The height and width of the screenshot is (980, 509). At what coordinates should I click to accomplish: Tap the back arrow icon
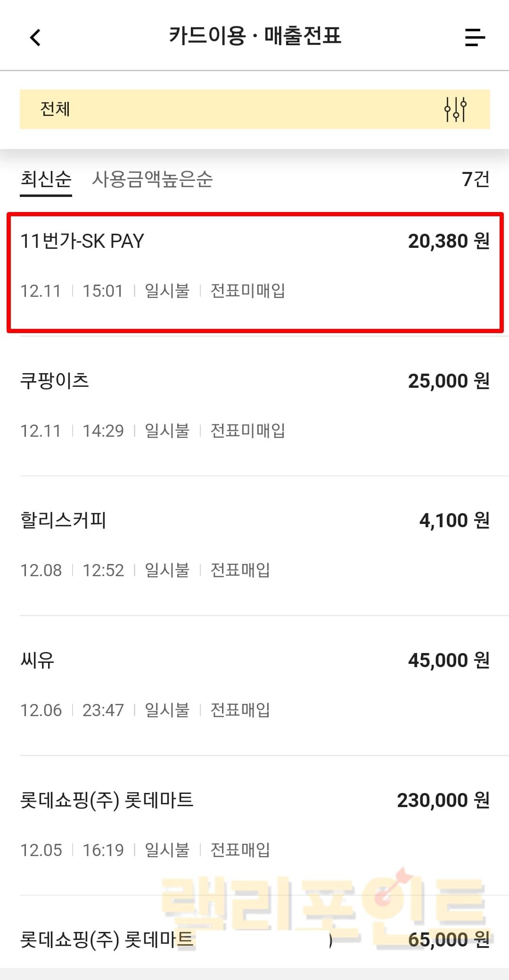(x=35, y=37)
